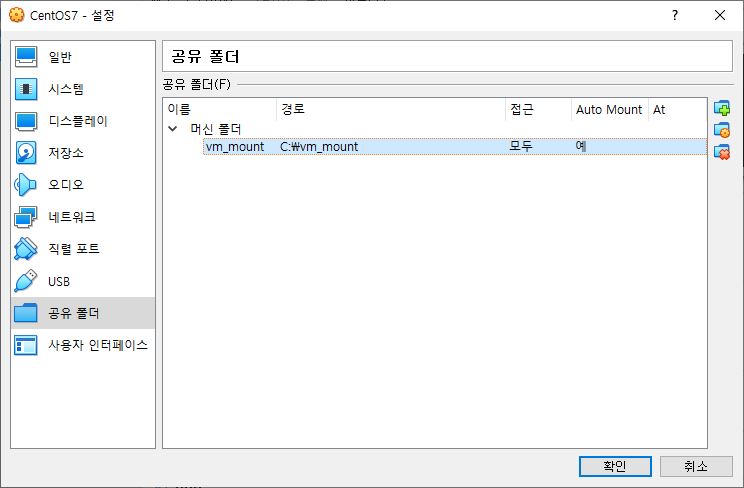This screenshot has height=488, width=744.
Task: Open the USB settings category
Action: pyautogui.click(x=83, y=281)
